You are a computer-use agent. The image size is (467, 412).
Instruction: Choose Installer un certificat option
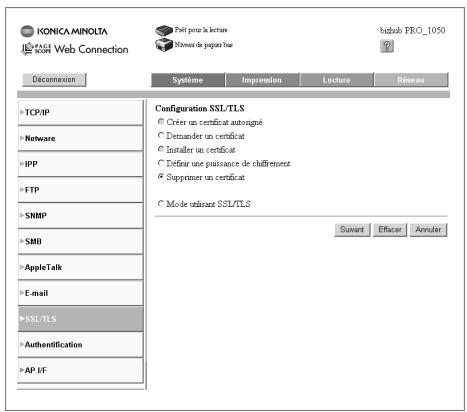pos(161,149)
